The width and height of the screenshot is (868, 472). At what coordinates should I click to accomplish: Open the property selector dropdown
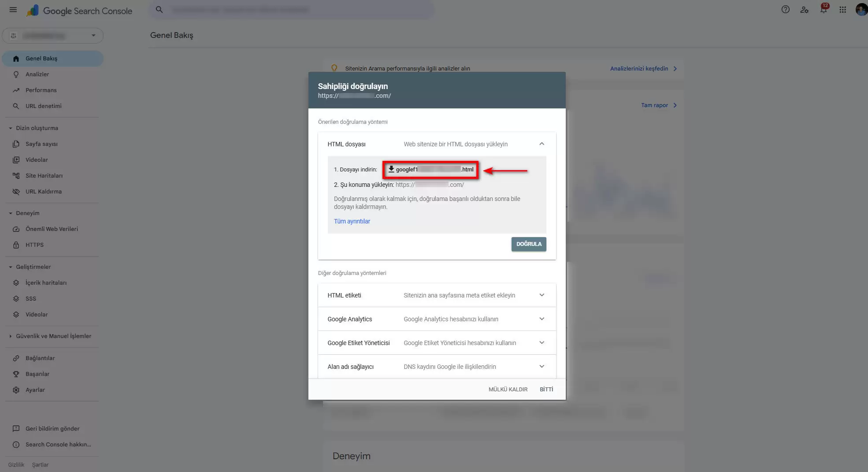[x=53, y=36]
